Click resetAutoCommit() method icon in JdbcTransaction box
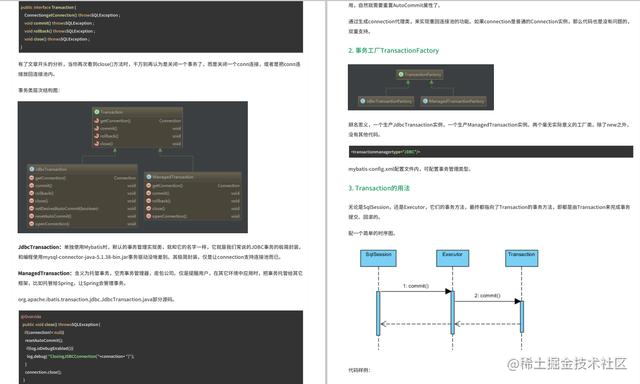Screen dimensions: 640x384 tap(31, 216)
